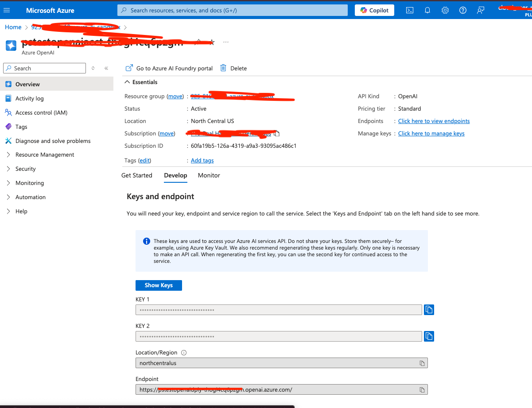Image resolution: width=532 pixels, height=408 pixels.
Task: Copy KEY 1 to clipboard
Action: pos(428,310)
